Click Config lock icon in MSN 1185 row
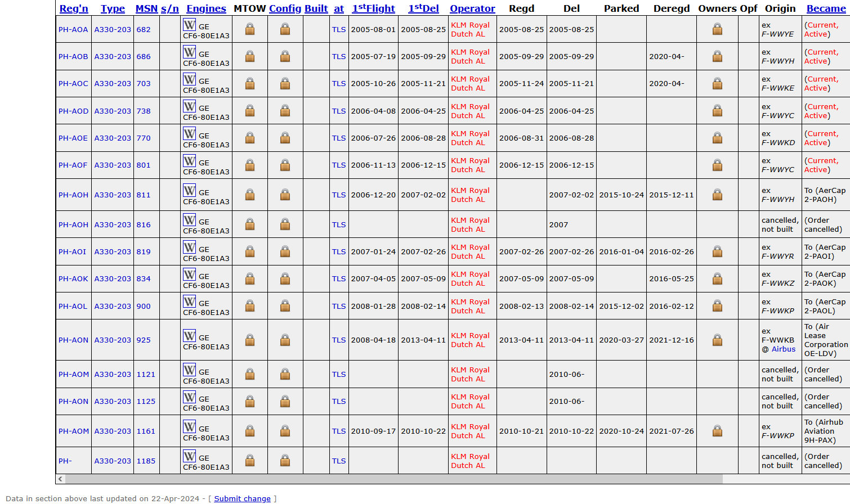The image size is (850, 504). pyautogui.click(x=285, y=461)
